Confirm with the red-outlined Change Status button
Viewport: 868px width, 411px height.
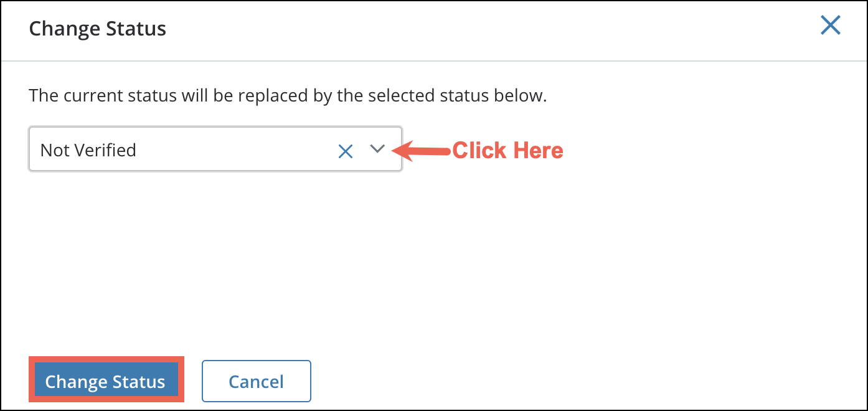point(105,381)
